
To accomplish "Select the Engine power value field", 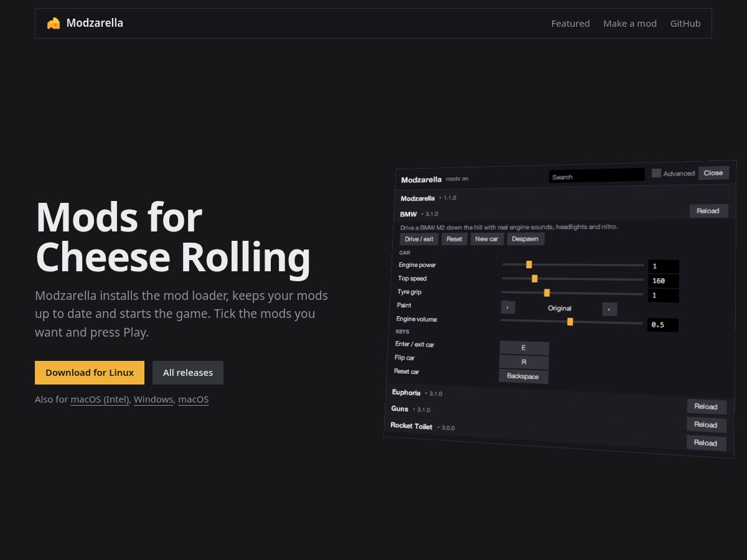I will pyautogui.click(x=664, y=266).
